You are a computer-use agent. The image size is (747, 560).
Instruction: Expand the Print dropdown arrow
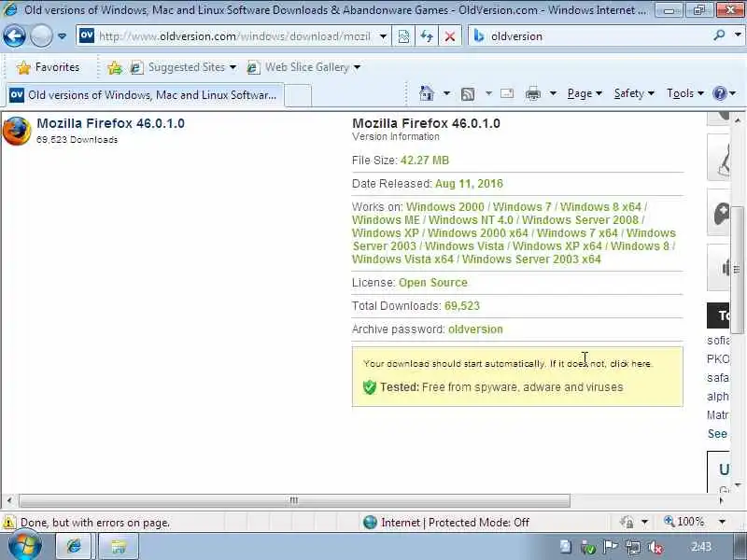tap(553, 93)
